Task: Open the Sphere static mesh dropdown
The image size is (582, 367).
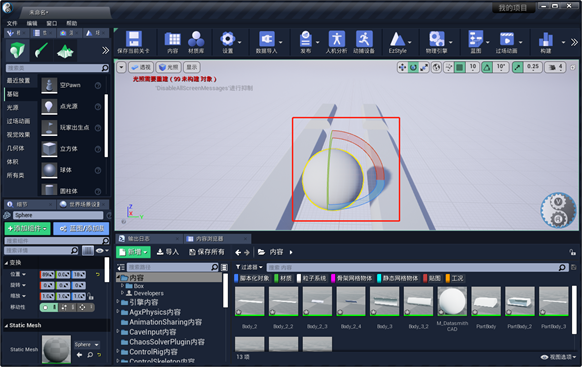Action: click(x=86, y=345)
